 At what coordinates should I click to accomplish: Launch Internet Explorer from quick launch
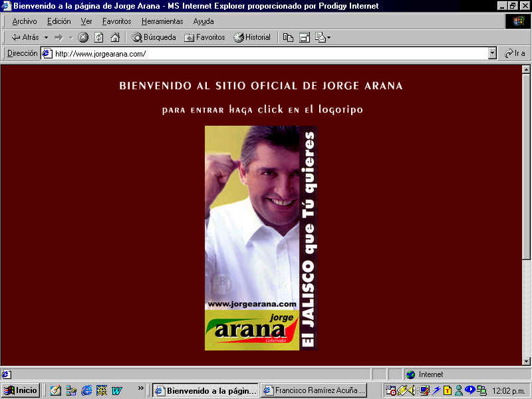(86, 391)
